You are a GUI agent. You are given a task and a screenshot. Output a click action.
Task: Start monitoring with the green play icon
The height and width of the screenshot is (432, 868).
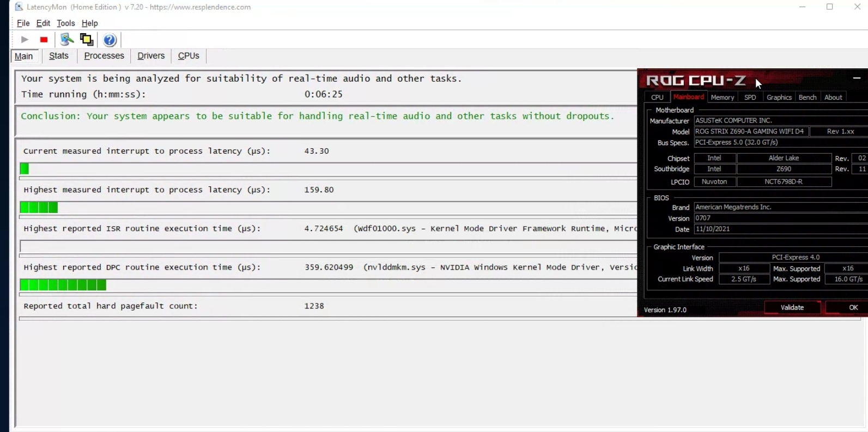25,39
